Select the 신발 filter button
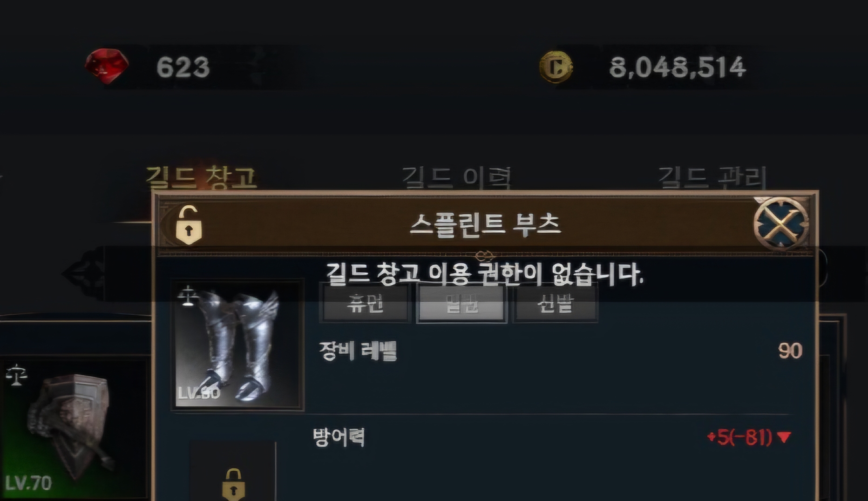Screen dimensions: 868x501 (555, 304)
